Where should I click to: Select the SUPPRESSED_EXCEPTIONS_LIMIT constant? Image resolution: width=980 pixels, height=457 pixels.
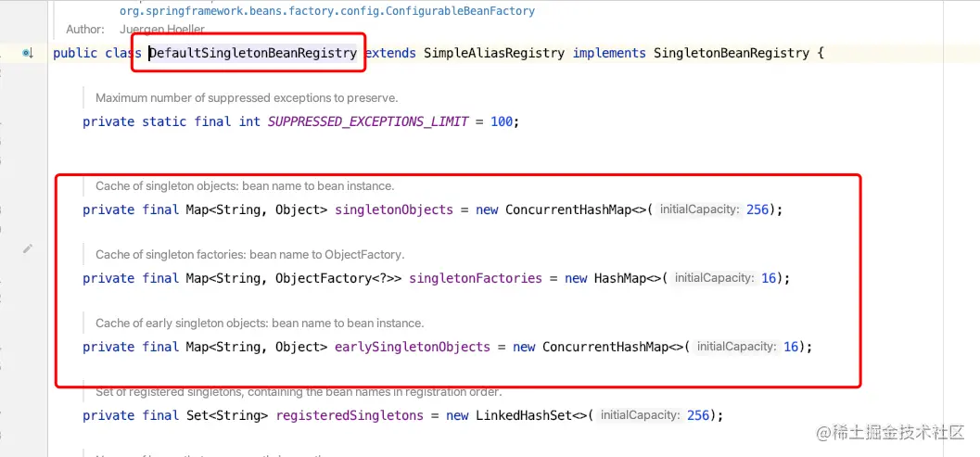(368, 122)
